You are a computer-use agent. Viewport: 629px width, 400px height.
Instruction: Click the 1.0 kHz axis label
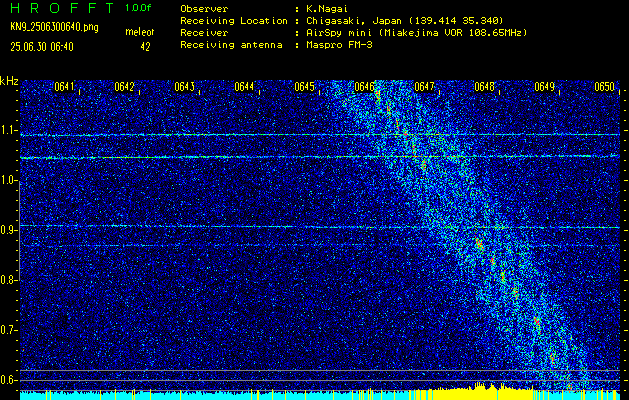8,180
